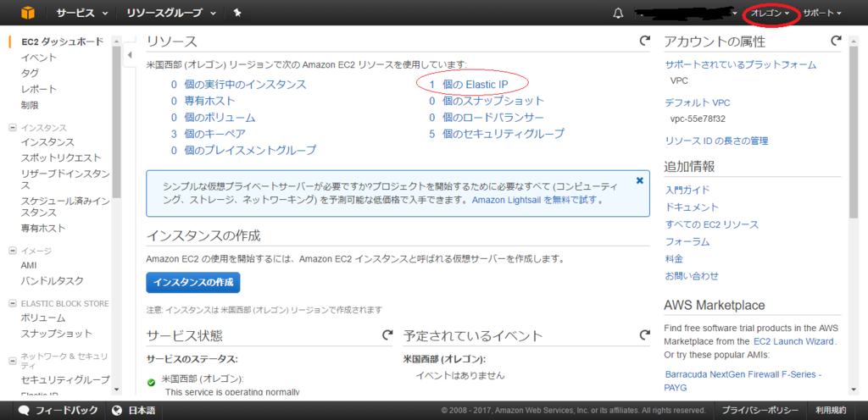The width and height of the screenshot is (868, 420).
Task: Open インスタンス page in sidebar
Action: pos(47,142)
